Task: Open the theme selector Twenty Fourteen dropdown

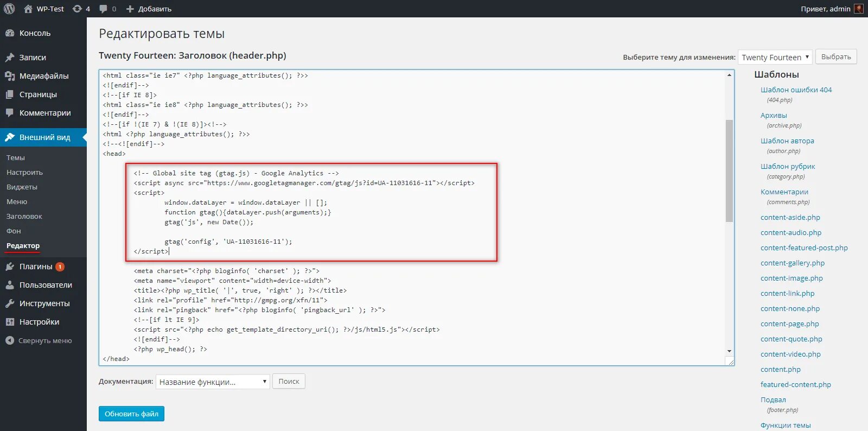Action: click(x=775, y=57)
